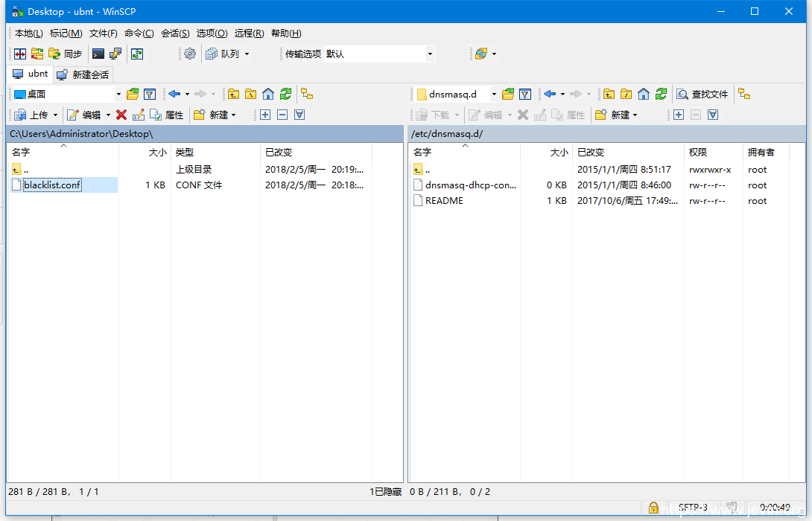Open the remote dnsmasq.d directory dropdown
The height and width of the screenshot is (521, 812).
494,95
